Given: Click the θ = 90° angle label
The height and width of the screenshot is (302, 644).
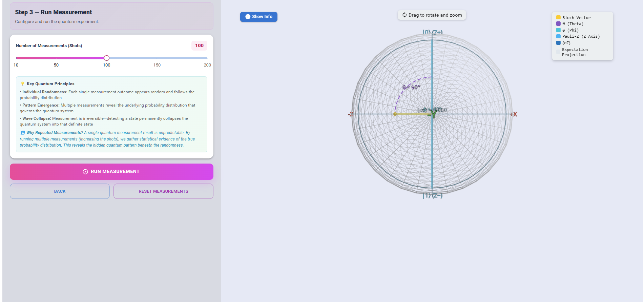Looking at the screenshot, I should coord(411,88).
